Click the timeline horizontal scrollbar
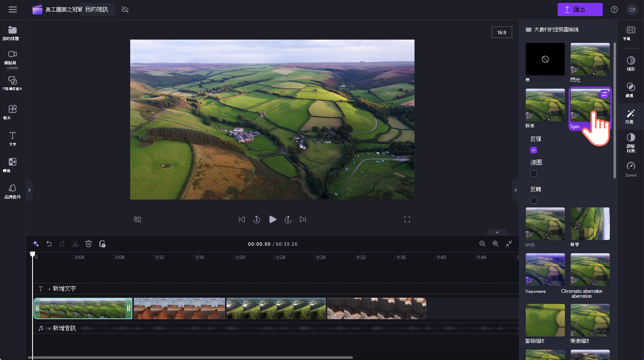Image resolution: width=644 pixels, height=360 pixels. point(190,358)
